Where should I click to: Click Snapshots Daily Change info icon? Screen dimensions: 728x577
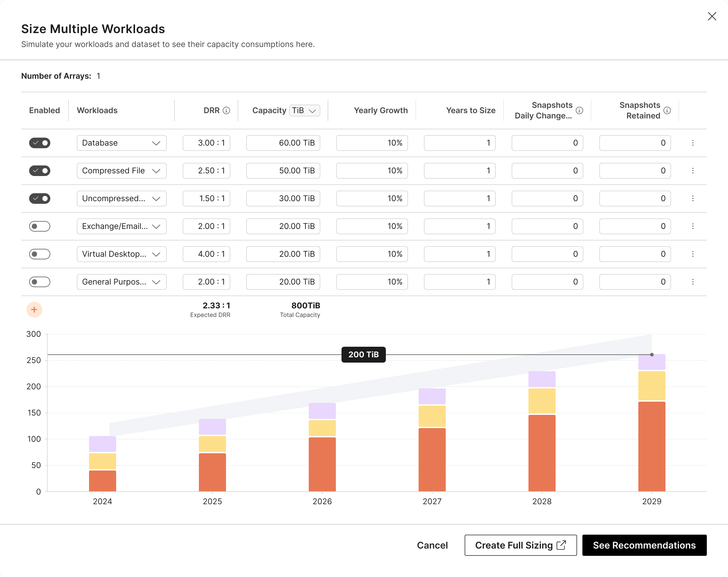point(579,111)
